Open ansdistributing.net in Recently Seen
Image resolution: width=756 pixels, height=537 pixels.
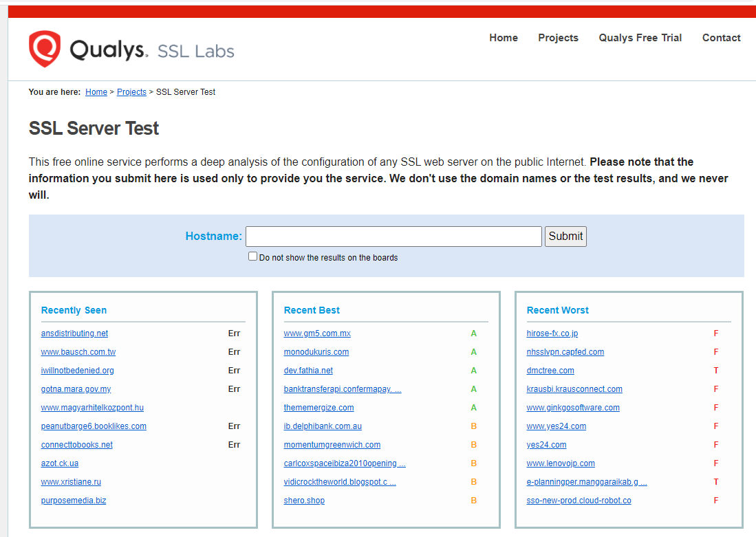point(74,333)
